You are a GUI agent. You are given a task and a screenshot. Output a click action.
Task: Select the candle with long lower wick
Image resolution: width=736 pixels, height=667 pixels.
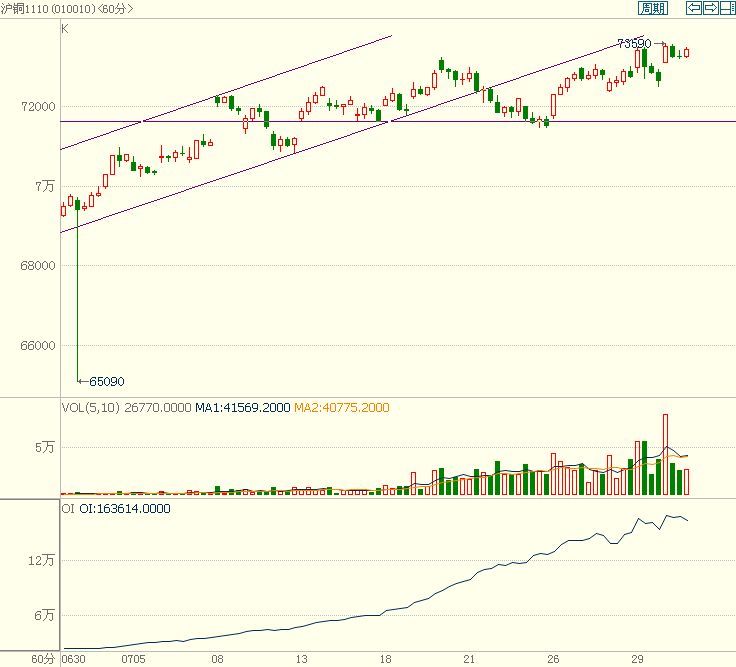click(x=77, y=291)
